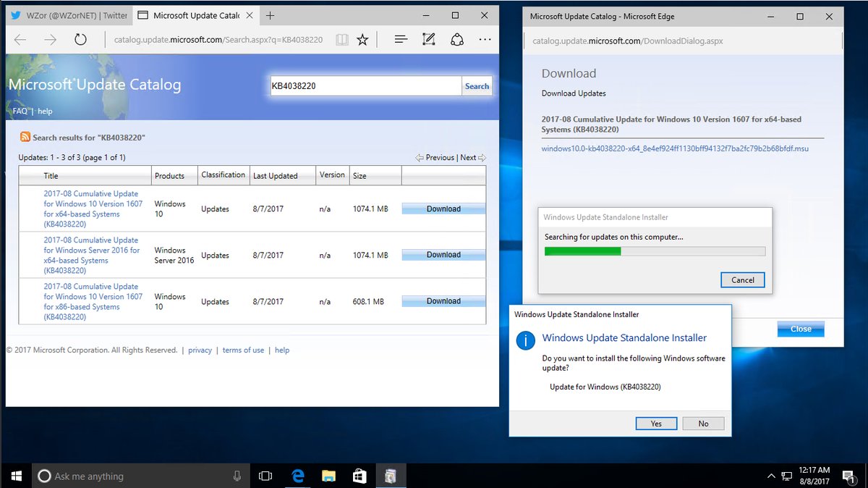The width and height of the screenshot is (868, 488).
Task: Open File Explorer from the taskbar
Action: [x=328, y=476]
